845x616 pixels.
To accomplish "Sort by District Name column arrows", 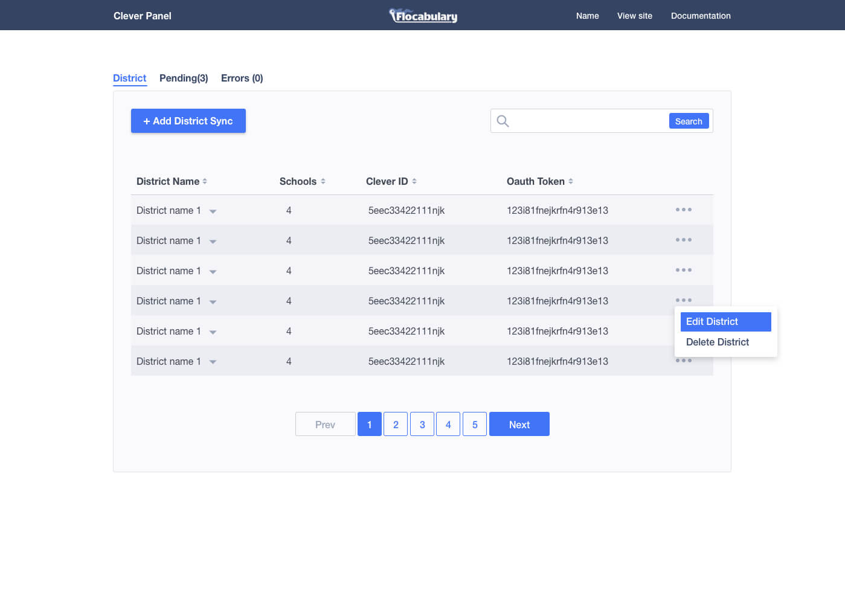I will point(205,181).
